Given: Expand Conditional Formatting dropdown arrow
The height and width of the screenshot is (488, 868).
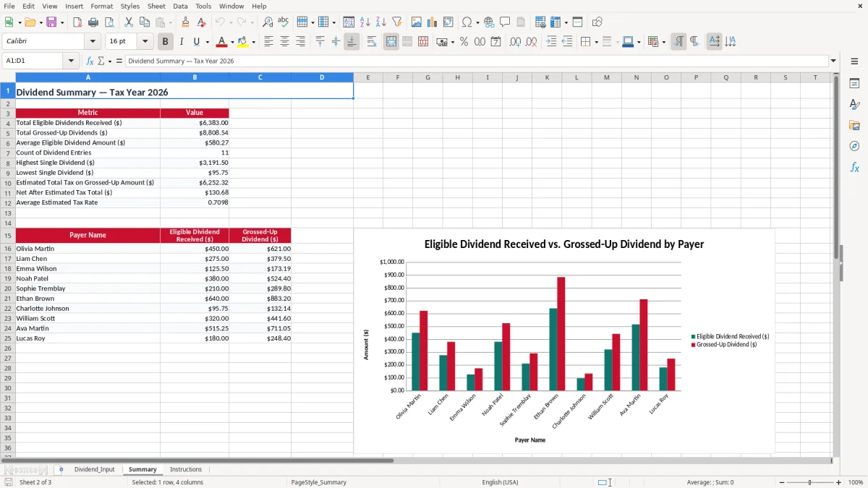Looking at the screenshot, I should pos(663,42).
